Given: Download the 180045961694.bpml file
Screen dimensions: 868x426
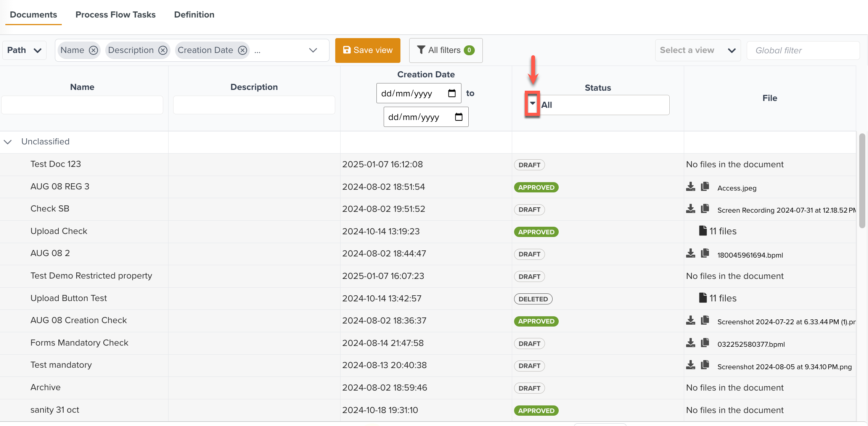Looking at the screenshot, I should [690, 253].
